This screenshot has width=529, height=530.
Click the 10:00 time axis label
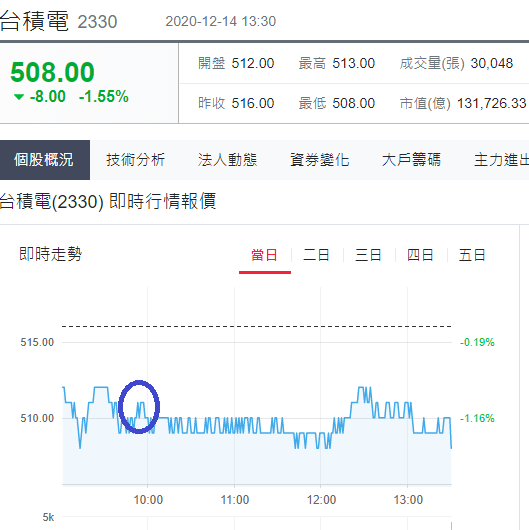pos(148,500)
